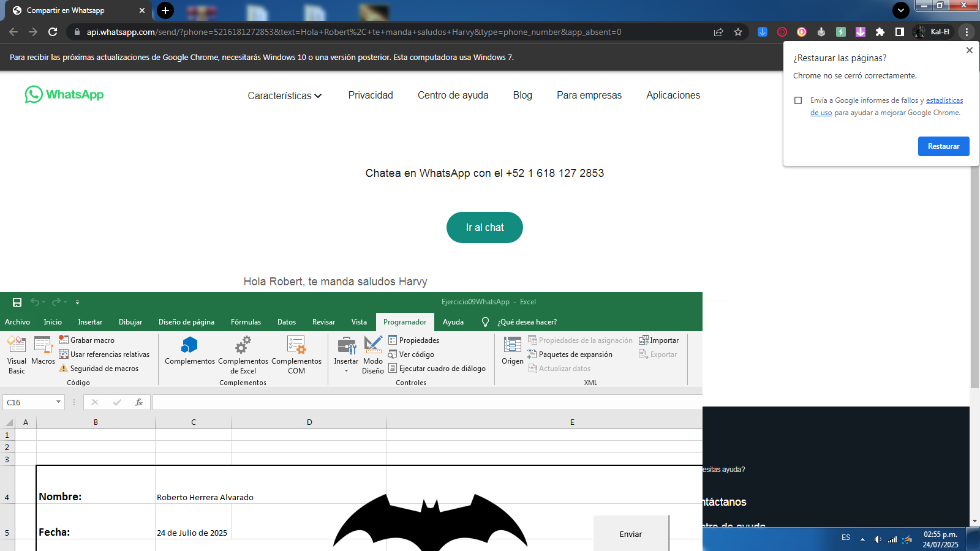Click the taskbar volume speaker icon
The height and width of the screenshot is (551, 980).
tap(877, 539)
